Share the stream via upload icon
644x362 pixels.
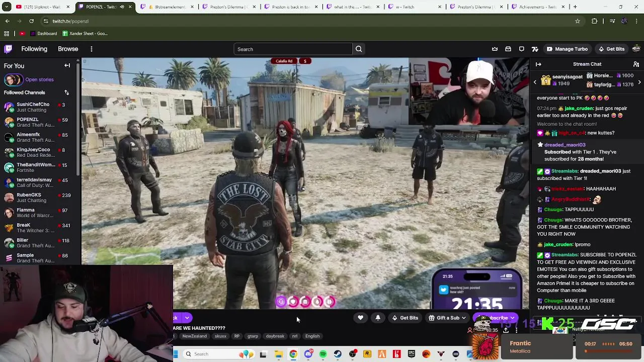point(506,330)
